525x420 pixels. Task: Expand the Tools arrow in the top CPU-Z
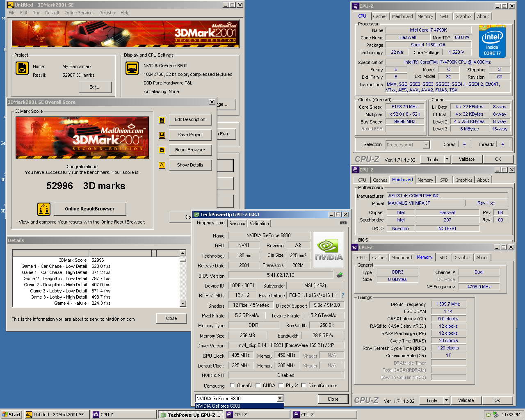point(447,160)
